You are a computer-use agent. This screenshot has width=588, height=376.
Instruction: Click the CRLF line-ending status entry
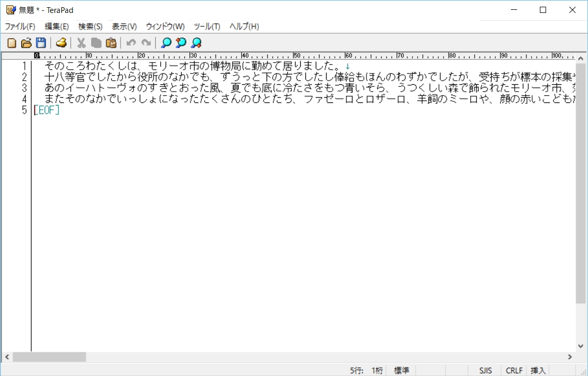[514, 370]
